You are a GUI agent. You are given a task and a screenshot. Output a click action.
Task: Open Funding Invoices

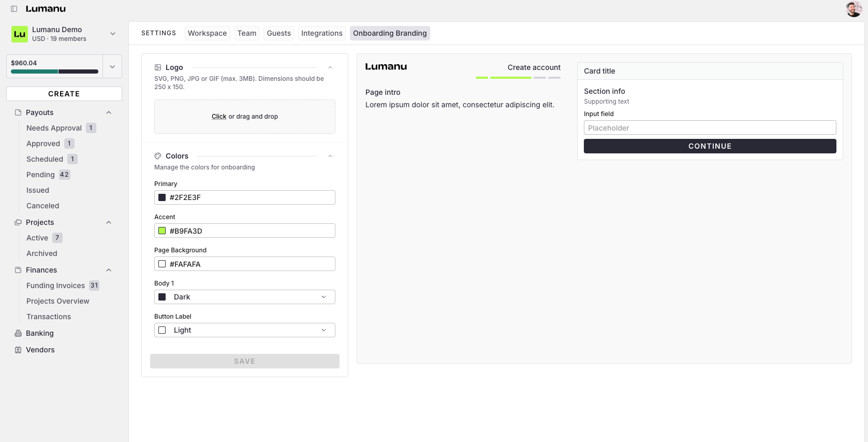55,286
